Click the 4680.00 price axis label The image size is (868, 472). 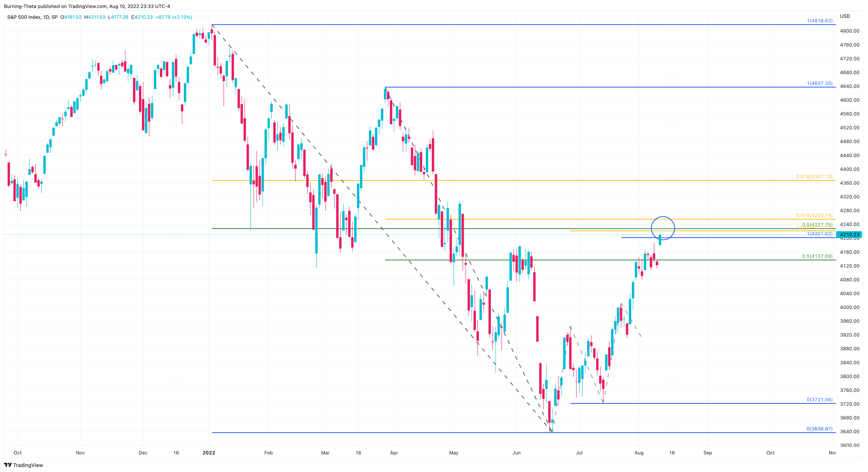(x=849, y=72)
